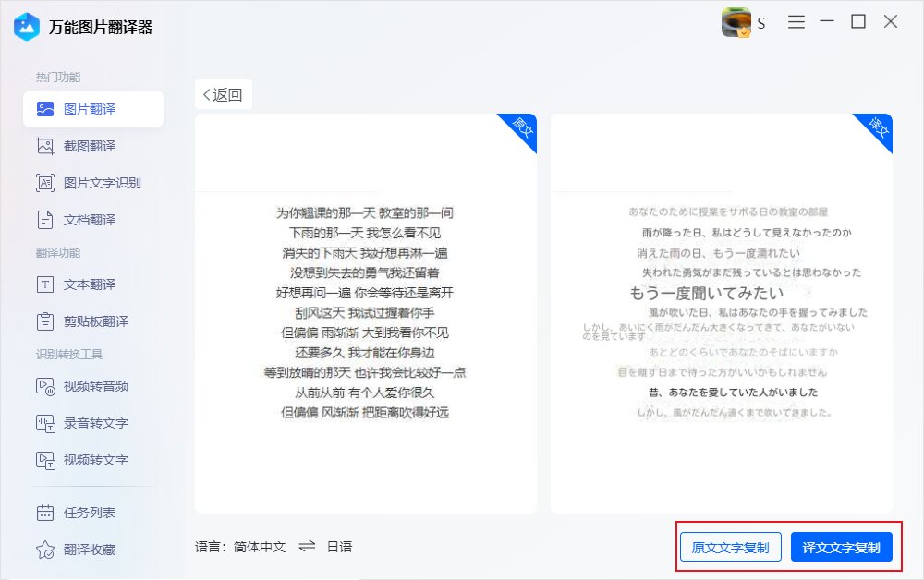Viewport: 924px width, 580px height.
Task: Go back using the 返回 button
Action: [x=223, y=93]
